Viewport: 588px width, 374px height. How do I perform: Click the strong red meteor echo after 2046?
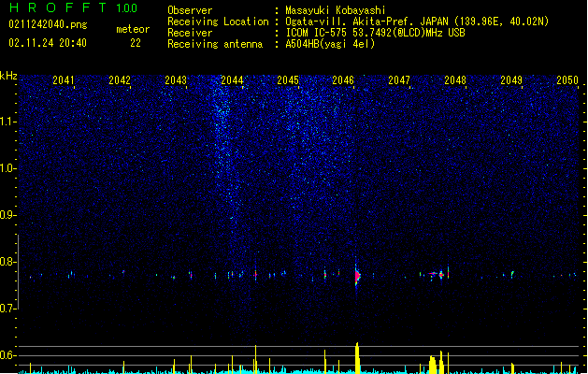(357, 276)
